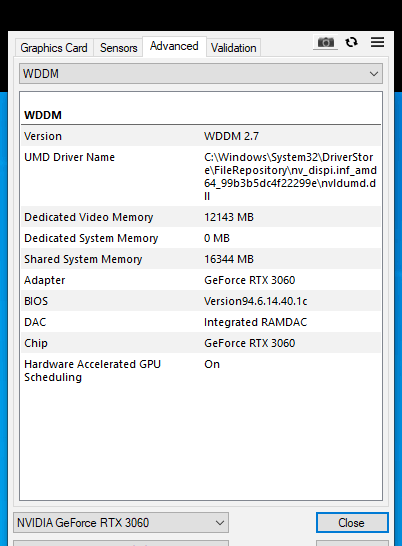Select the WDDM 2.7 version value
402x546 pixels.
point(231,136)
